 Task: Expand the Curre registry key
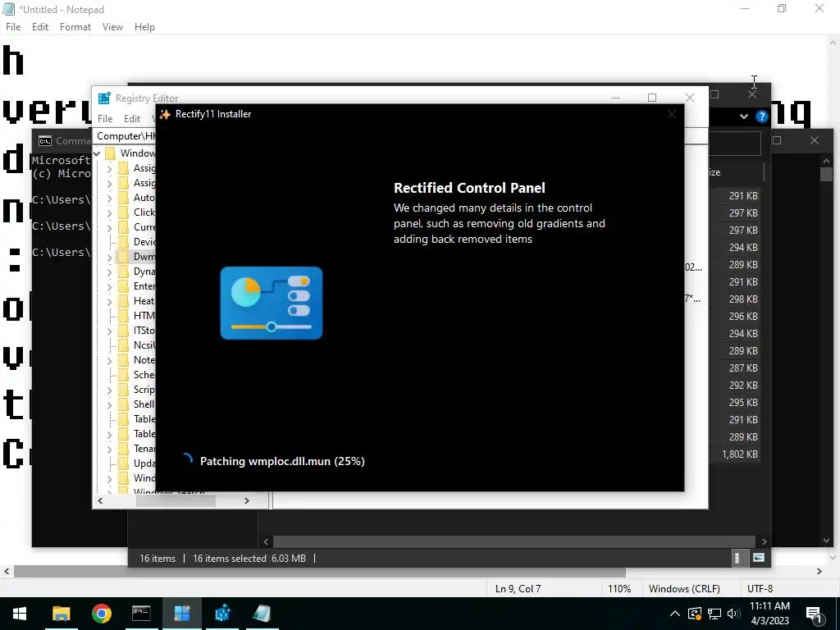[x=109, y=228]
